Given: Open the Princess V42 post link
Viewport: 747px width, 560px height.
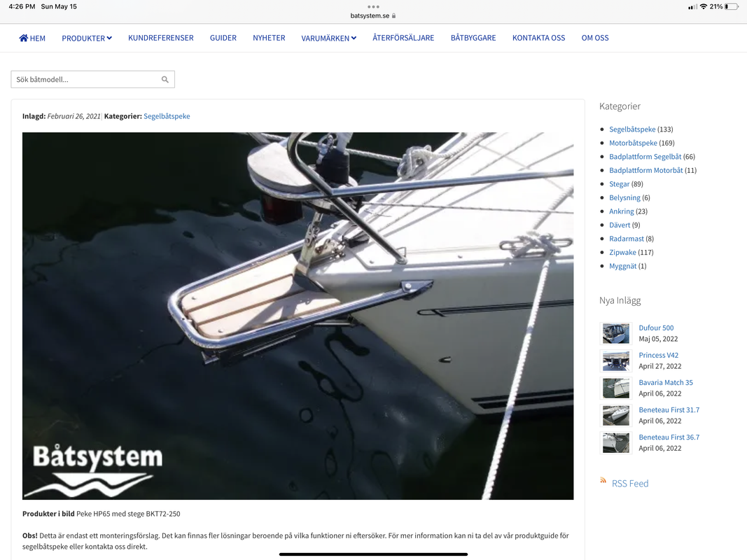Looking at the screenshot, I should pyautogui.click(x=658, y=355).
